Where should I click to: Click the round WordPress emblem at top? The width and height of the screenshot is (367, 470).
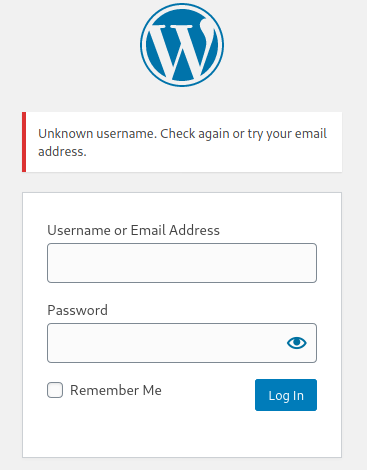point(182,45)
